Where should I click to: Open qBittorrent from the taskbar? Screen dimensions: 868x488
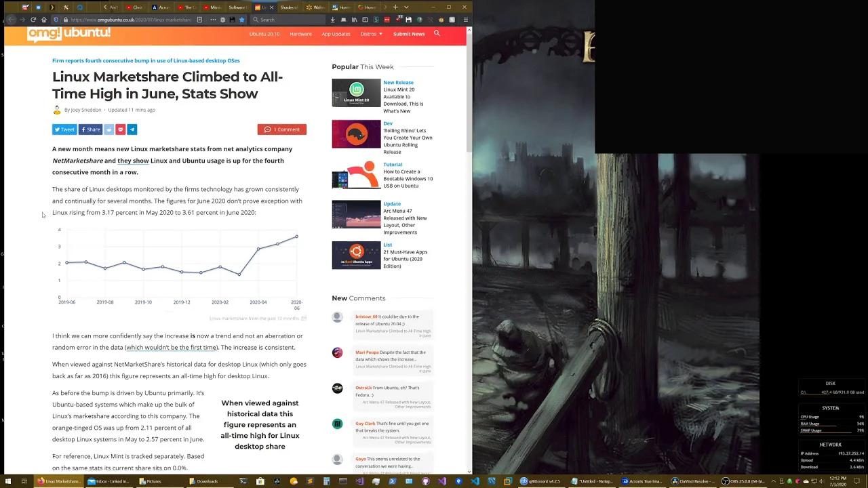[540, 481]
